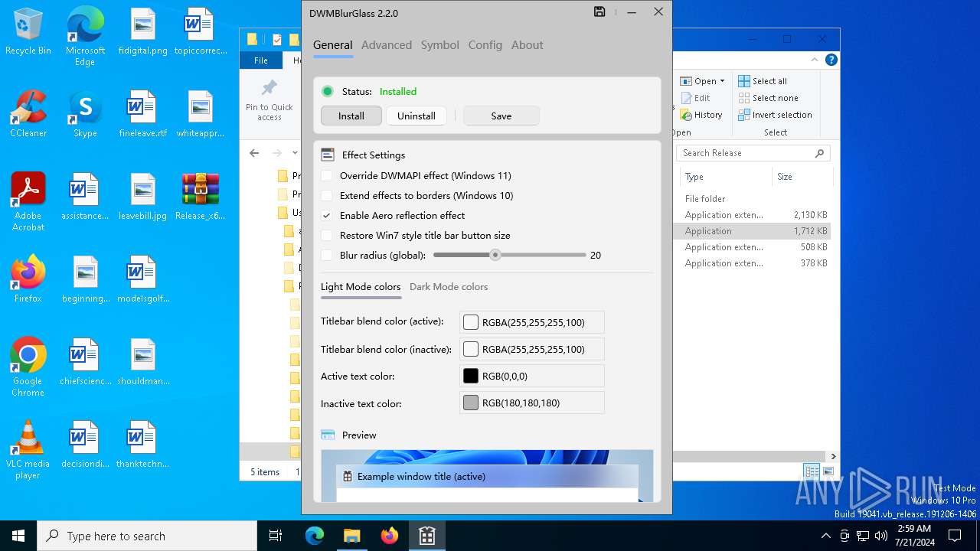This screenshot has height=551, width=980.
Task: Click the Search Release input field
Action: click(746, 153)
